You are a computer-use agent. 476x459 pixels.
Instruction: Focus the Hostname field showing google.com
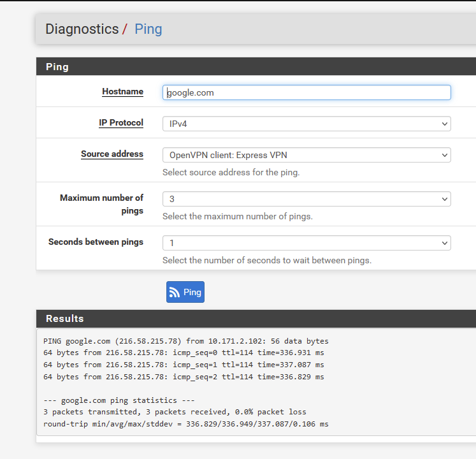coord(307,92)
